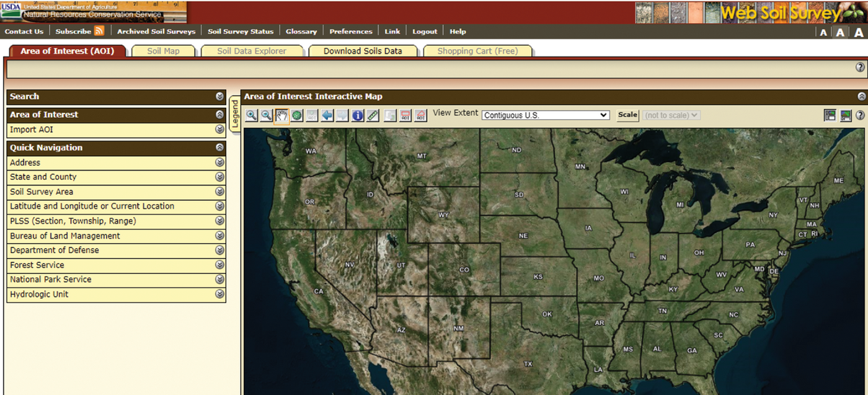This screenshot has width=868, height=395.
Task: Select the Measure distance ruler tool
Action: [x=373, y=115]
